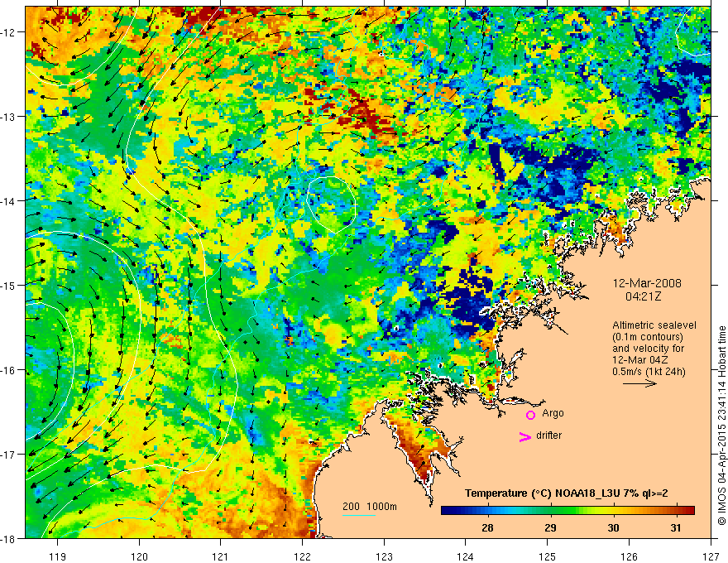The image size is (728, 563).
Task: Click the '126' longitude axis label
Action: [x=629, y=556]
